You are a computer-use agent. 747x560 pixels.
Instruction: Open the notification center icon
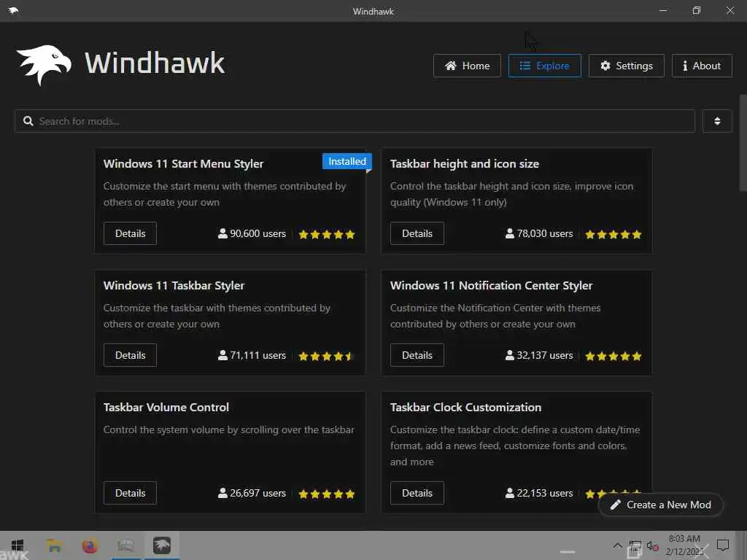click(723, 545)
